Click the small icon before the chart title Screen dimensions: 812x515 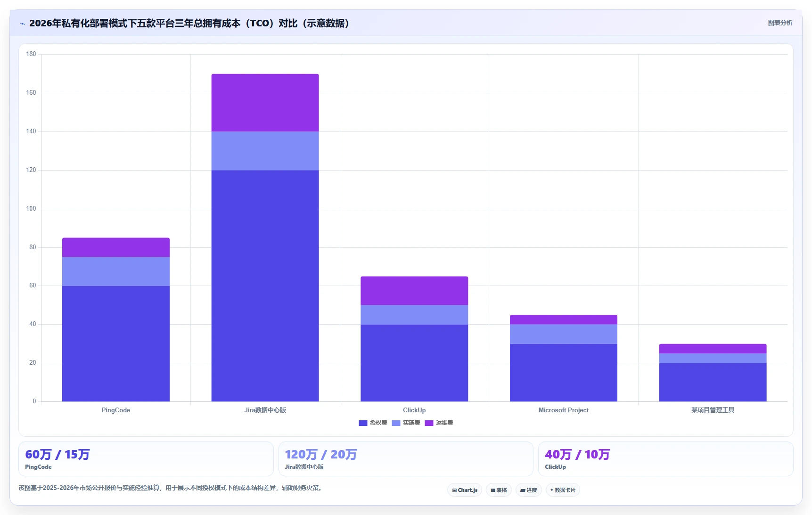point(22,24)
